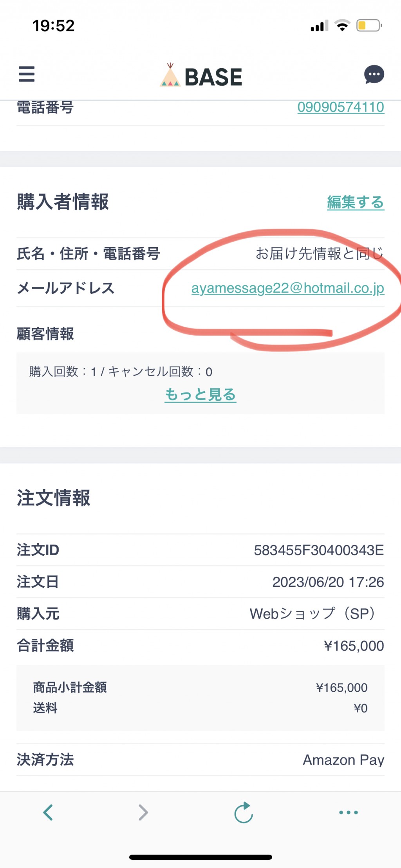
Task: Go back with browser back arrow
Action: (48, 812)
